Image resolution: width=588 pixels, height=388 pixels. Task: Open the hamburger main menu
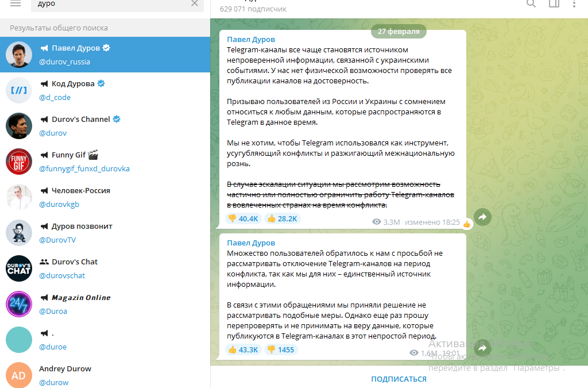[x=16, y=3]
